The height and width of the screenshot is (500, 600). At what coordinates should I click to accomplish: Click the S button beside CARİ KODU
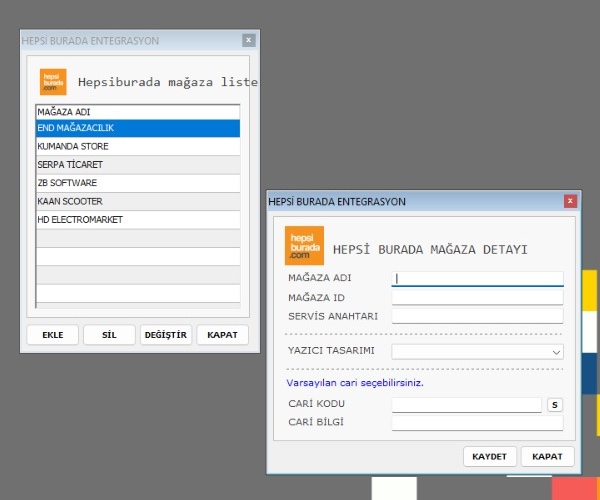point(555,405)
